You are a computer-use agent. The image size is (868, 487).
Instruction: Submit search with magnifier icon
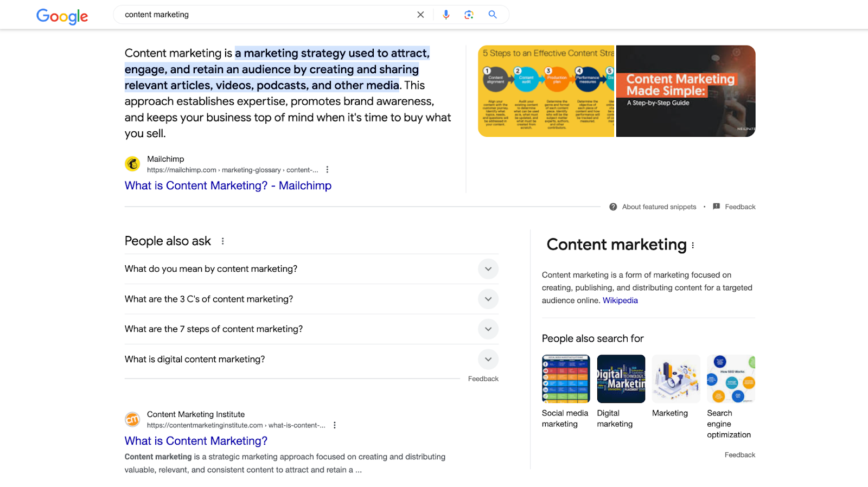pos(493,15)
